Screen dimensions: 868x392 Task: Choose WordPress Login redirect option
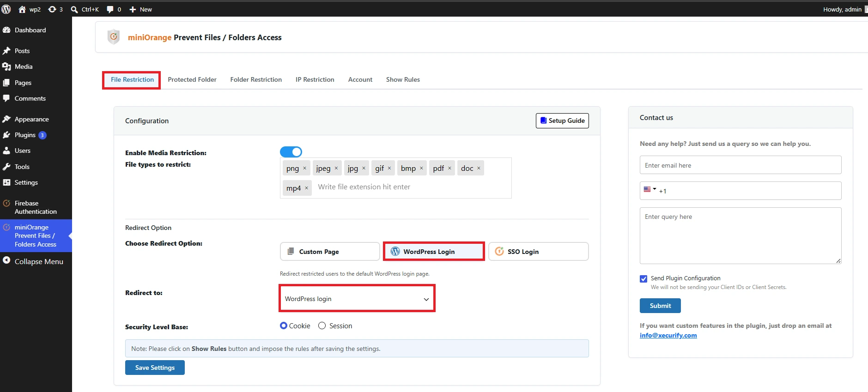[434, 252]
